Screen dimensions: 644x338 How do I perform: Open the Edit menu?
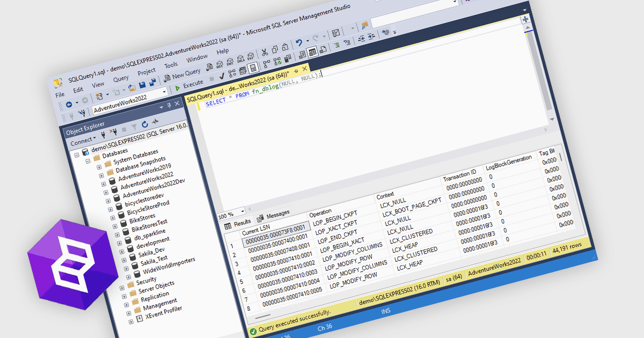click(x=78, y=90)
